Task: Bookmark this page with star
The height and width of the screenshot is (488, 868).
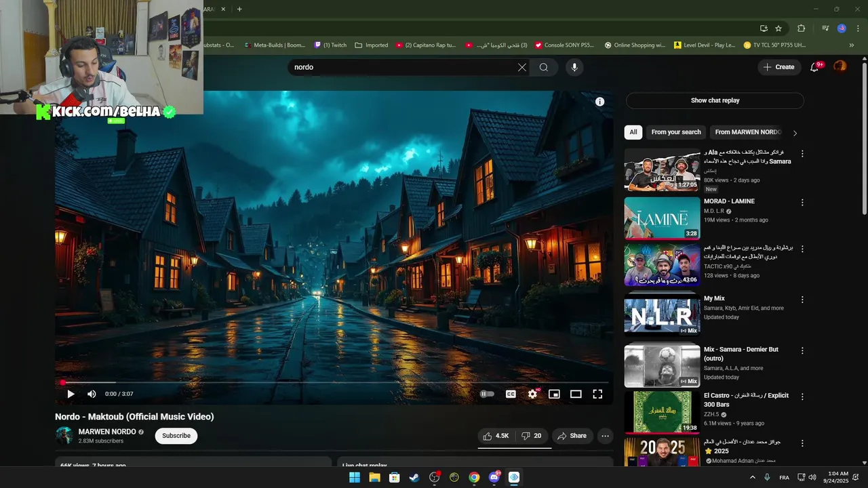Action: click(778, 28)
